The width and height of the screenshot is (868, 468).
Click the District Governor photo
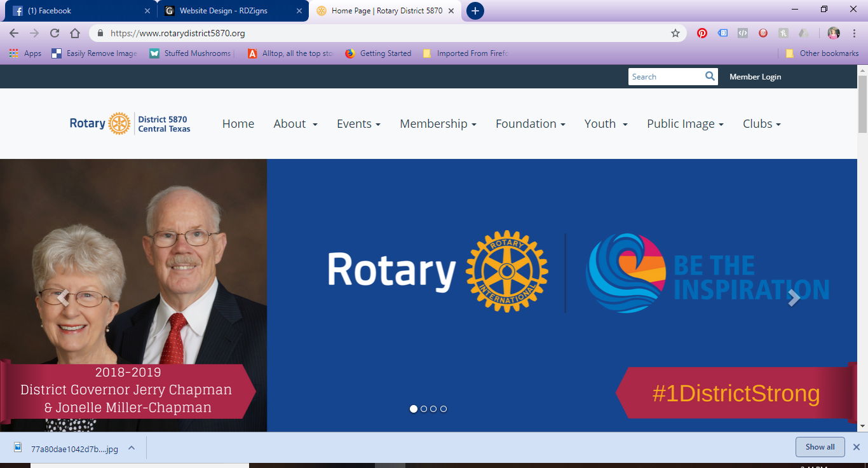(133, 296)
